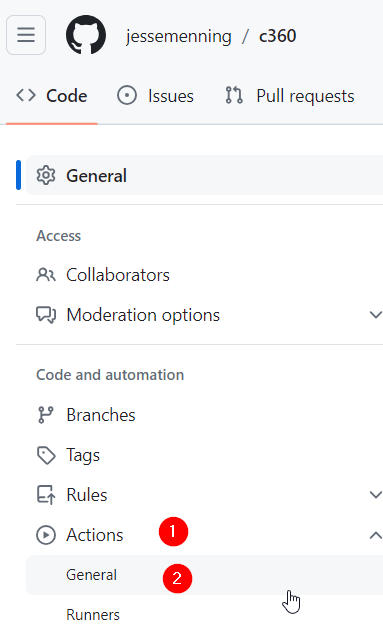The image size is (383, 629).
Task: Click the tag icon beside Tags
Action: (x=46, y=455)
